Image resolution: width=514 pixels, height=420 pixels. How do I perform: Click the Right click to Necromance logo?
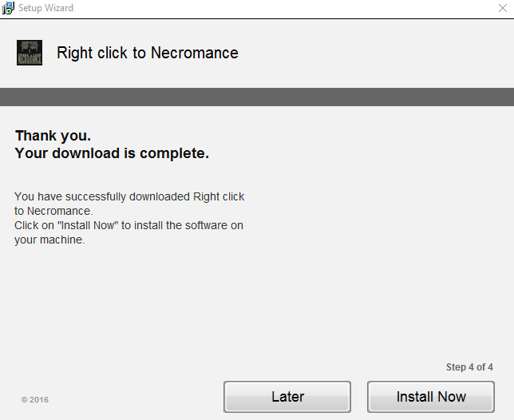[30, 53]
